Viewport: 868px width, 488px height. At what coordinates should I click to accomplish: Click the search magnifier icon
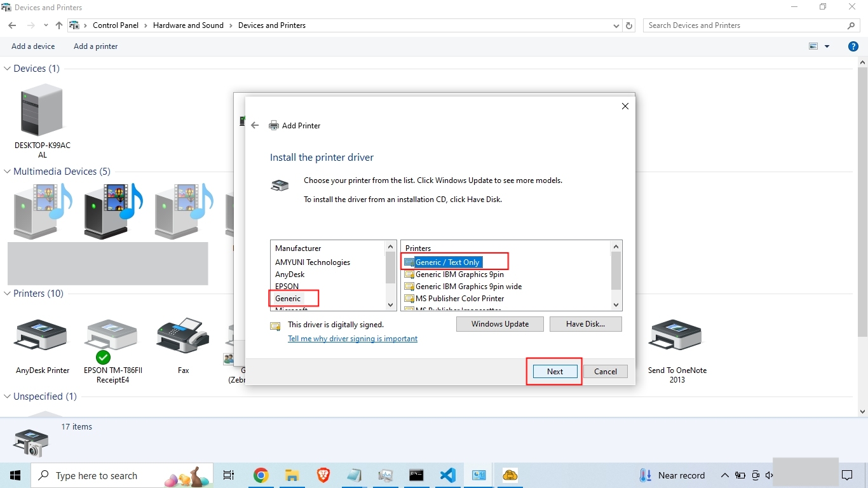851,25
